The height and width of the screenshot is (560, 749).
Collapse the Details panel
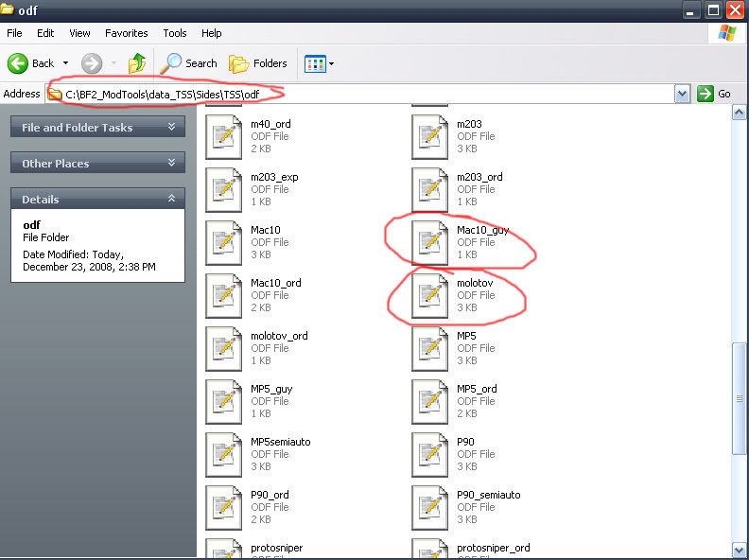click(97, 199)
